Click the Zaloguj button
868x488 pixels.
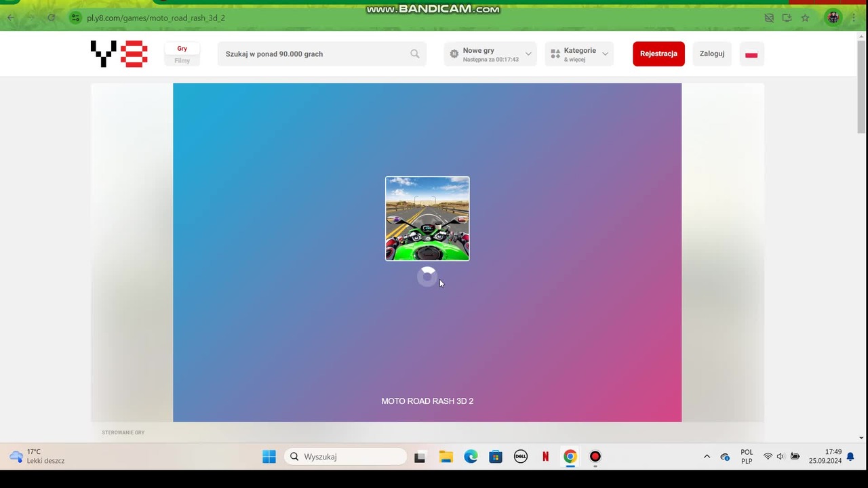point(712,54)
